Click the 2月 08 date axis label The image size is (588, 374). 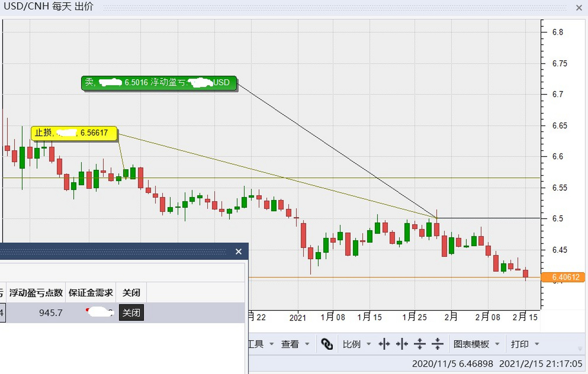[487, 317]
